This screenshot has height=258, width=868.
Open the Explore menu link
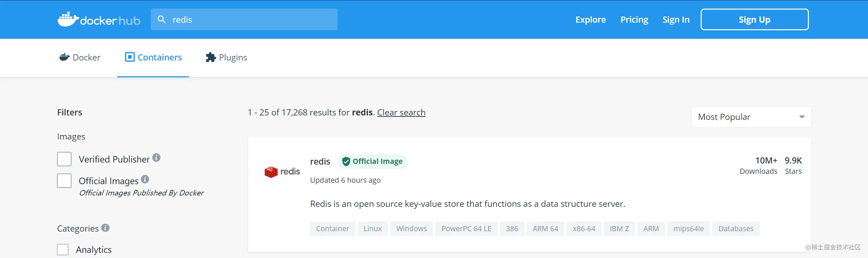click(x=591, y=20)
